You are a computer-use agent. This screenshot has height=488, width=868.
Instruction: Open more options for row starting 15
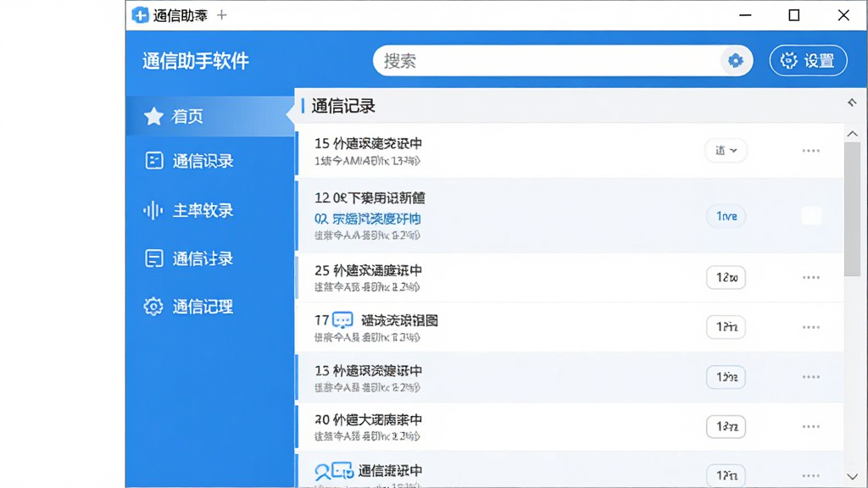pos(811,151)
